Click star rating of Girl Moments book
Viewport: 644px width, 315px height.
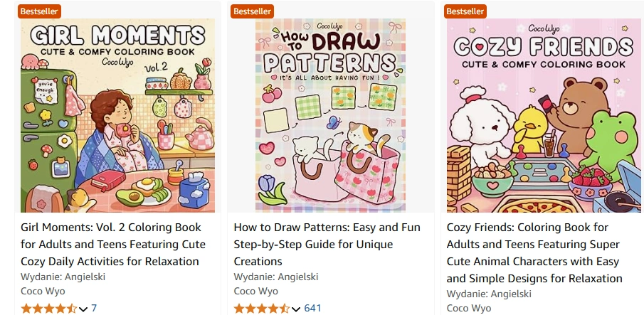pos(48,309)
